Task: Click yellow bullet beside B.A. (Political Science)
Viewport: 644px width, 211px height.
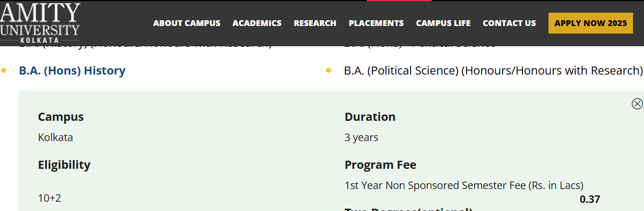Action: click(328, 71)
